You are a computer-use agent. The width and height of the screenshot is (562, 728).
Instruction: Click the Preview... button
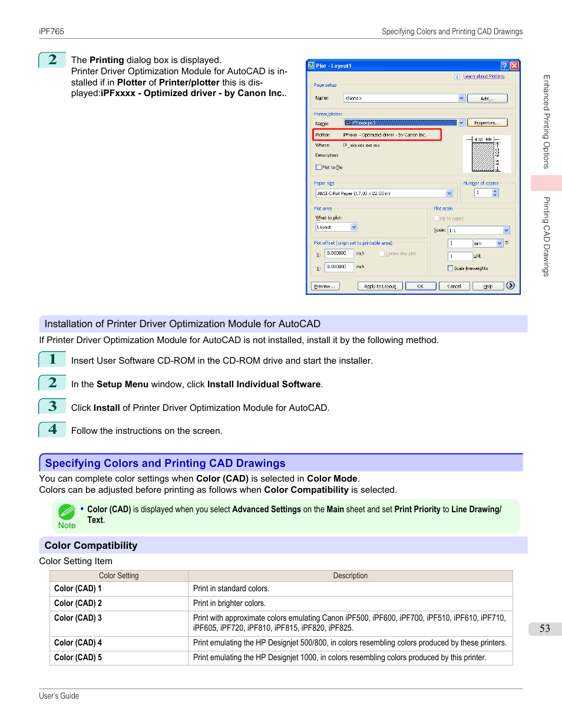325,286
